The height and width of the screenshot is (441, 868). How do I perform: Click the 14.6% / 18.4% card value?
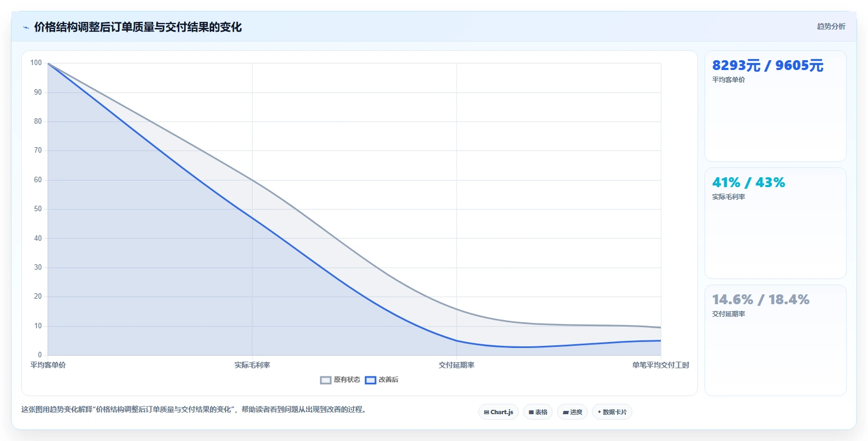click(760, 300)
